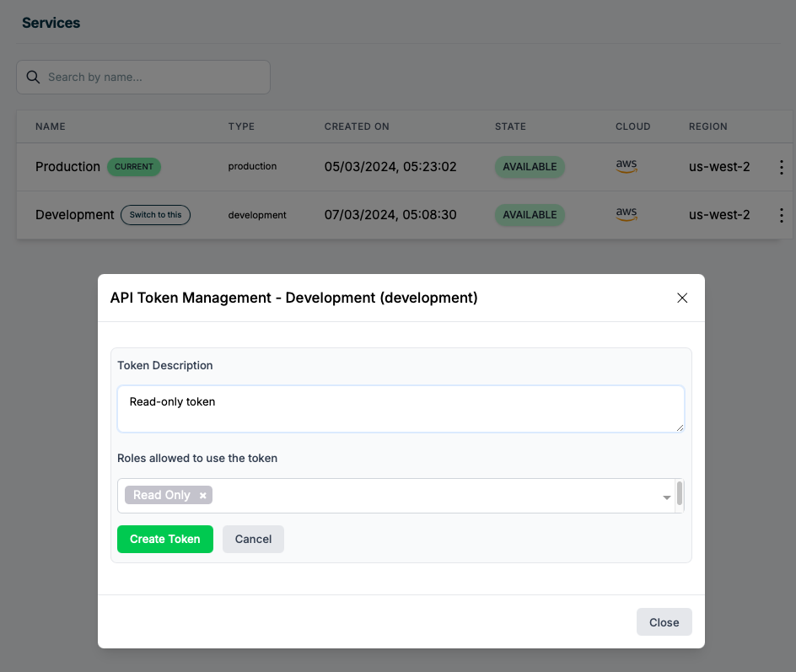Open the Production row kebab menu
Screen dimensions: 796x672
pyautogui.click(x=782, y=167)
